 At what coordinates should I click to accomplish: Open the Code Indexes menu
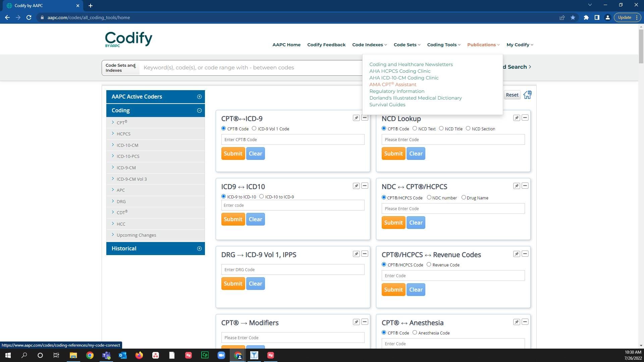pyautogui.click(x=369, y=45)
